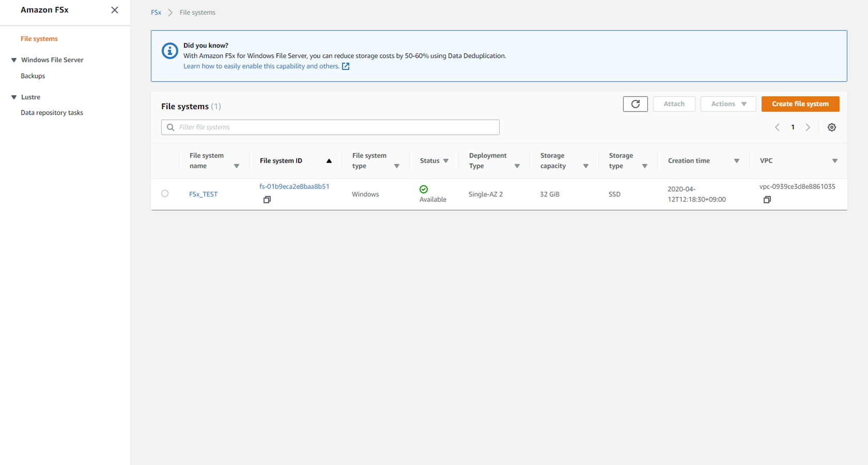868x465 pixels.
Task: Click the search magnifier icon
Action: point(171,127)
